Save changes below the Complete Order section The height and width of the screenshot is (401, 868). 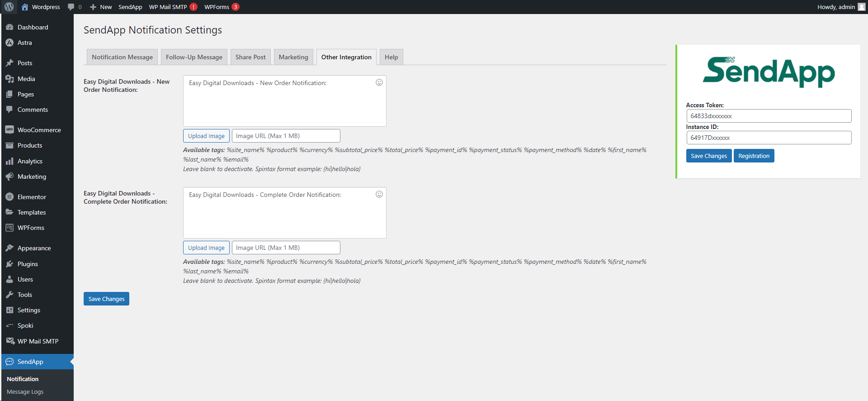coord(106,299)
